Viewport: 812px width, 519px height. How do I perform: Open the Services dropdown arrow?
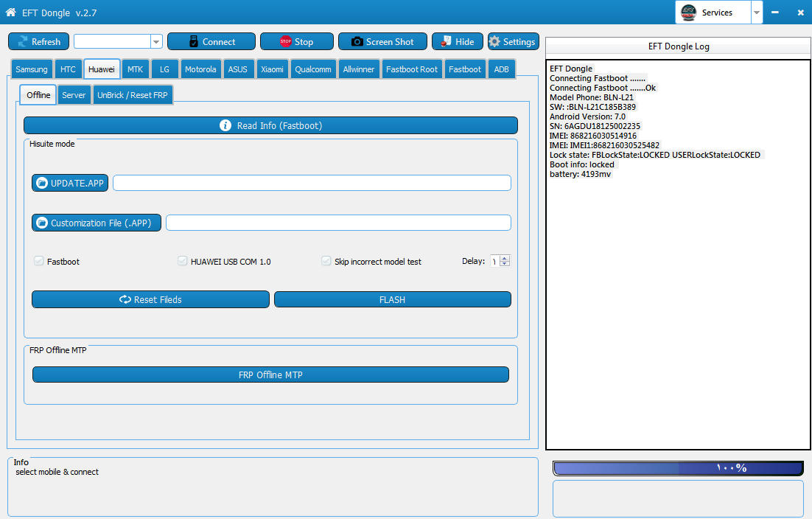757,13
